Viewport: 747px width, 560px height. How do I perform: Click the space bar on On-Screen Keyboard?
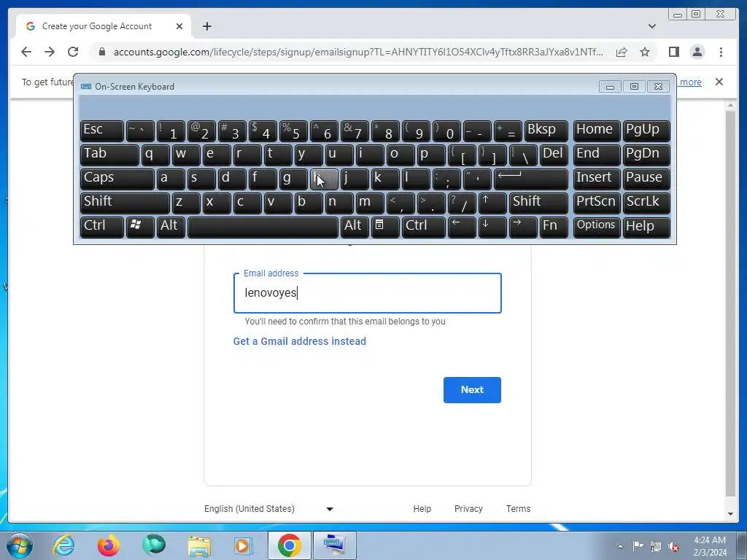[263, 226]
